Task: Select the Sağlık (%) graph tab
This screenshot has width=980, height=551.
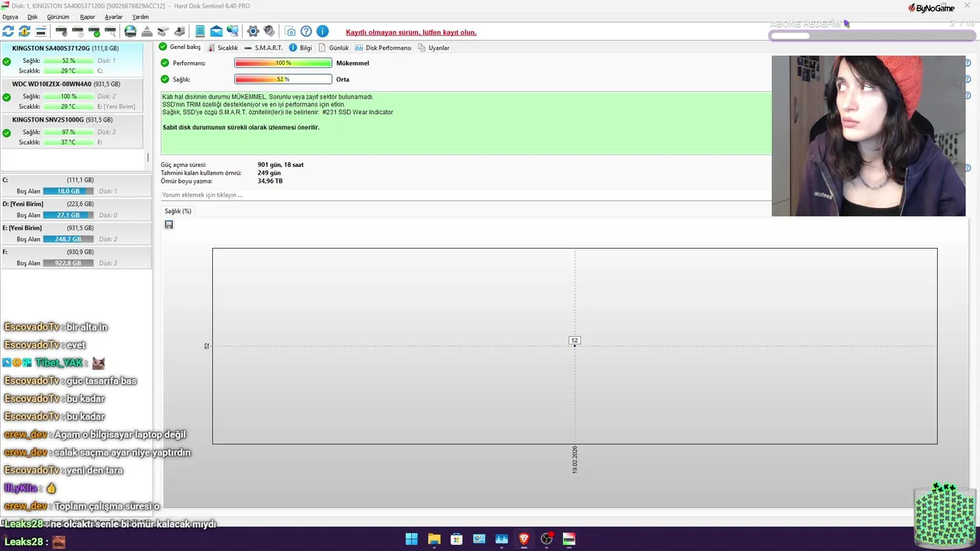Action: [x=178, y=211]
